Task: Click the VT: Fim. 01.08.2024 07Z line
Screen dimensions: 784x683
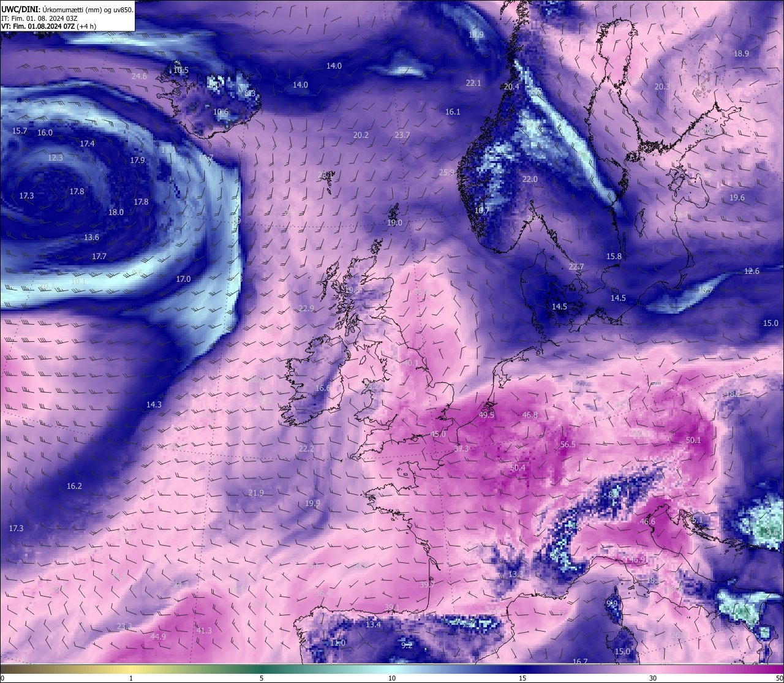Action: point(48,26)
